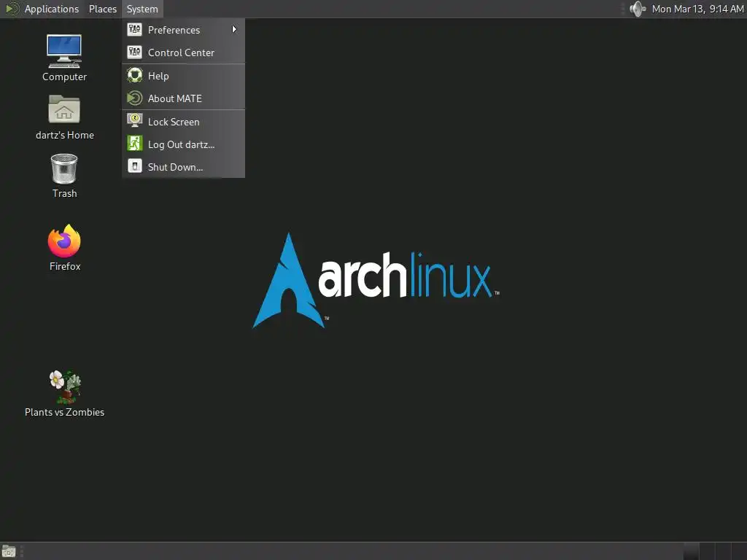Select About MATE

[x=183, y=98]
